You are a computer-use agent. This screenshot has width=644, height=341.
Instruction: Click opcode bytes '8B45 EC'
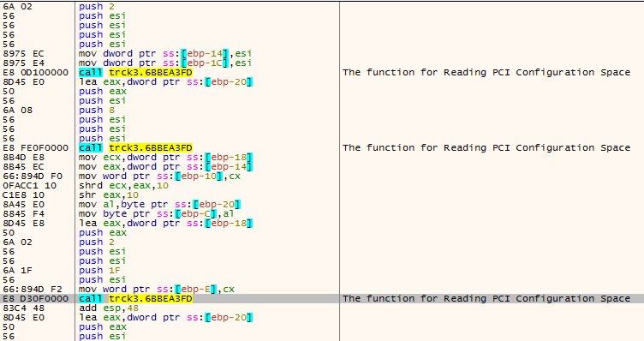(23, 167)
